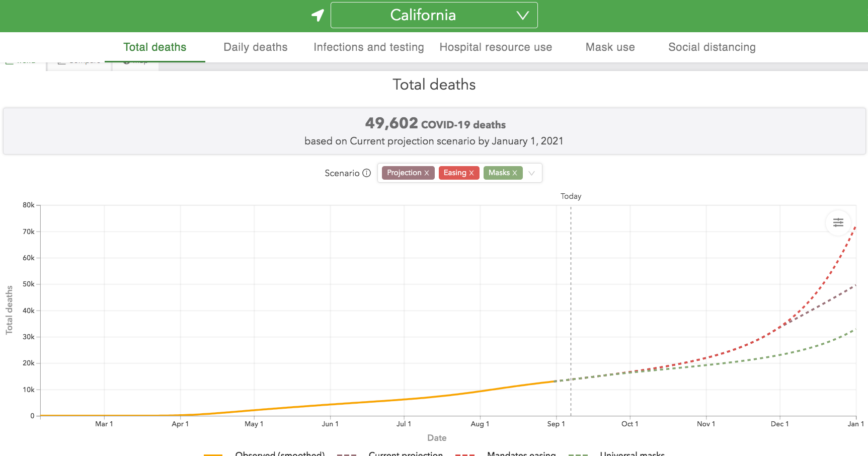Screen dimensions: 868x456
Task: Click the Scenario info icon
Action: [367, 173]
